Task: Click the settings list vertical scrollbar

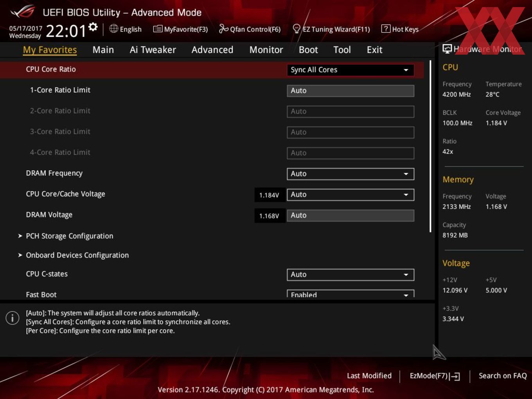Action: coord(430,147)
